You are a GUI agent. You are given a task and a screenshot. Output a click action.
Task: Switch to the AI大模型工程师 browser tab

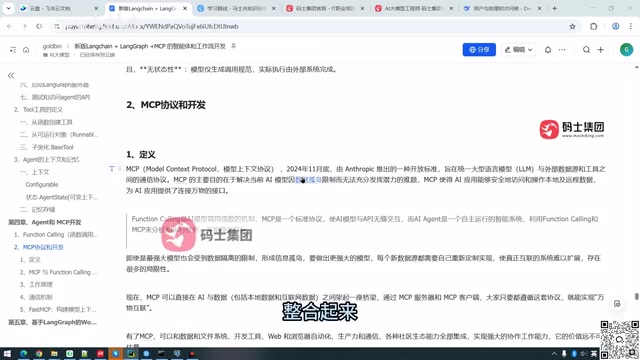414,8
